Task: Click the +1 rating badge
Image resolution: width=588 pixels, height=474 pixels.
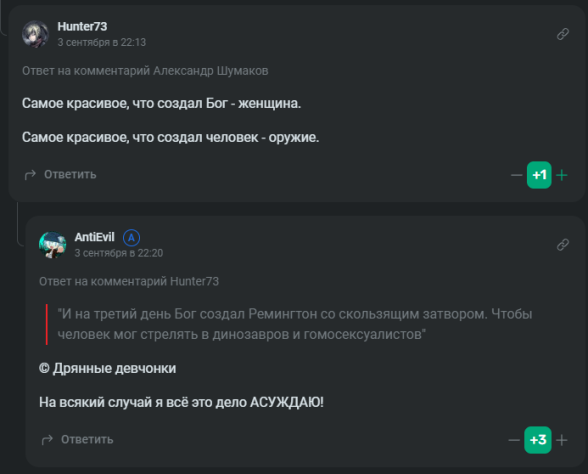Action: tap(539, 175)
